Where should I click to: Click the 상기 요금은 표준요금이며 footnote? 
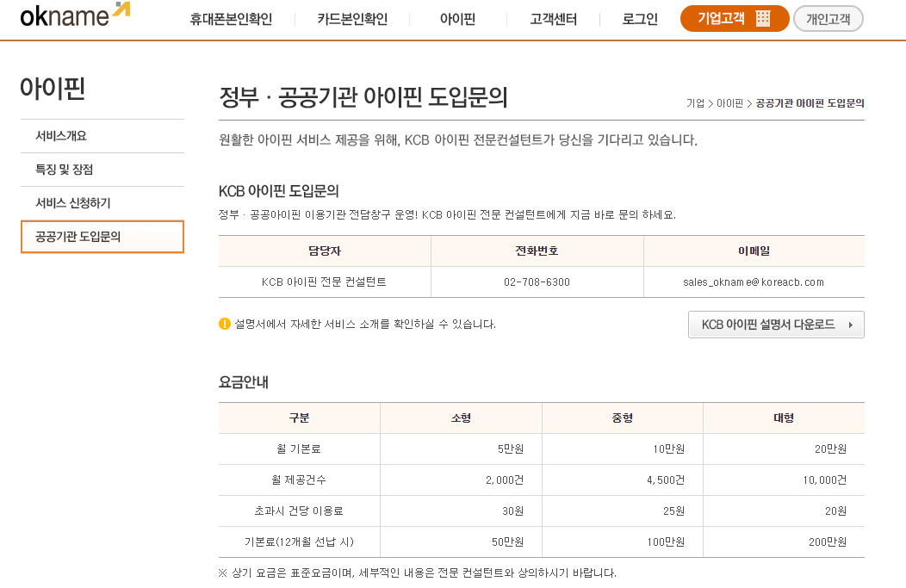pyautogui.click(x=418, y=573)
